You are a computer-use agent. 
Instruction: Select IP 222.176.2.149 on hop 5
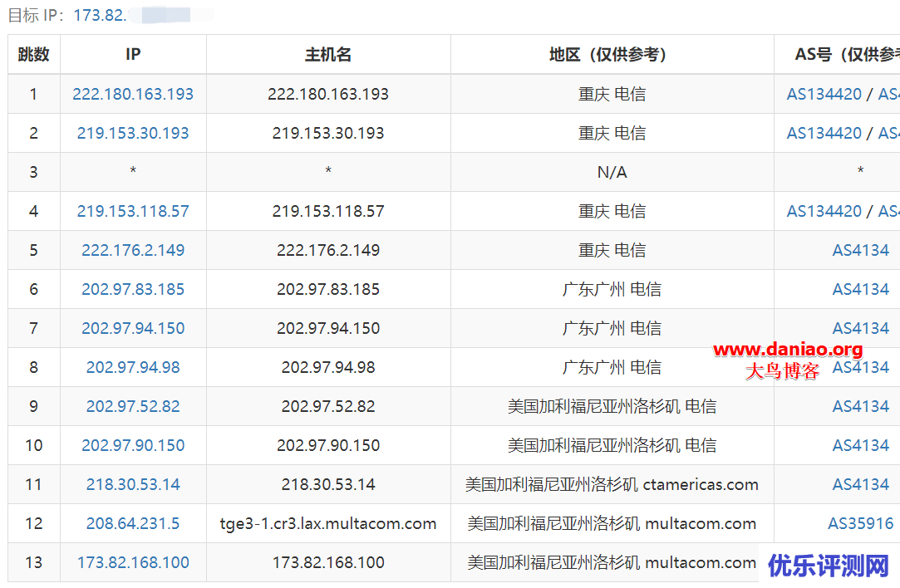coord(132,250)
